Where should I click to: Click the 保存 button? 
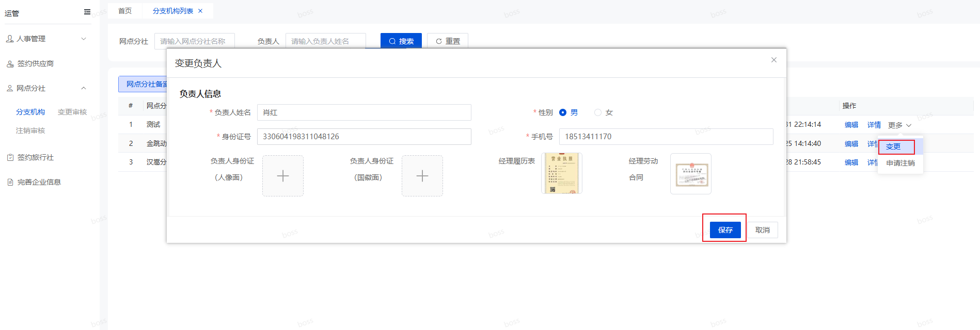725,230
